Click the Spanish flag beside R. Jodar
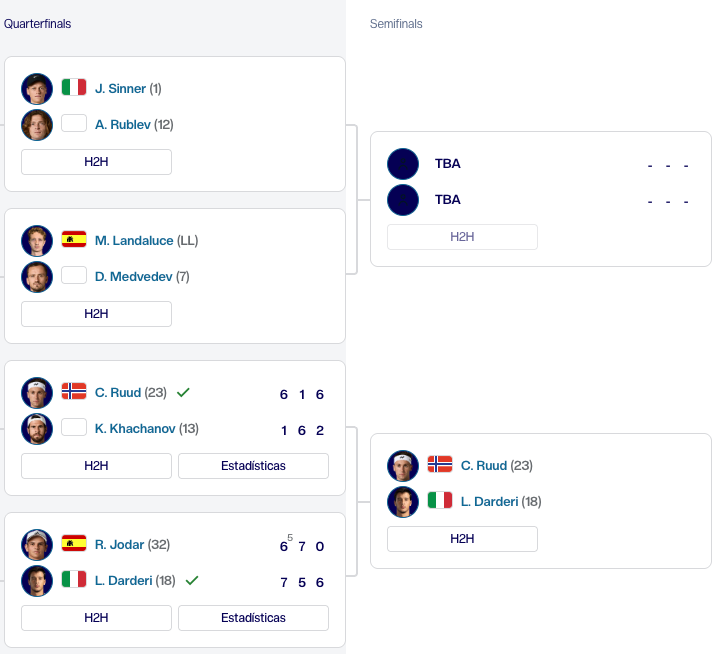Image resolution: width=720 pixels, height=654 pixels. [x=74, y=543]
